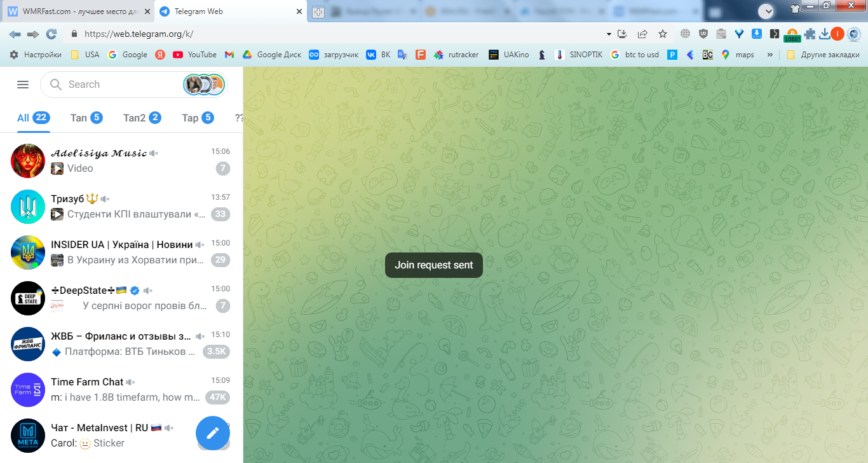The image size is (868, 463).
Task: Click DeepState black avatar icon
Action: click(x=28, y=298)
